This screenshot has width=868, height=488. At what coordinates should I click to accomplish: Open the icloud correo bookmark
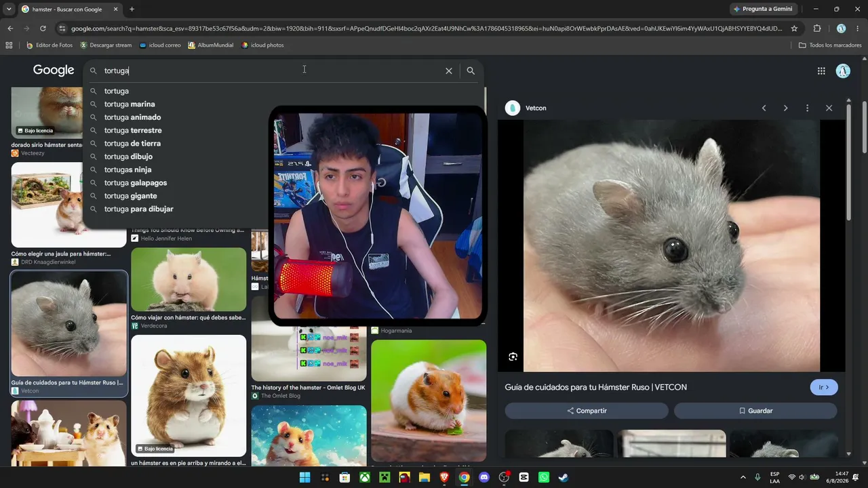160,45
